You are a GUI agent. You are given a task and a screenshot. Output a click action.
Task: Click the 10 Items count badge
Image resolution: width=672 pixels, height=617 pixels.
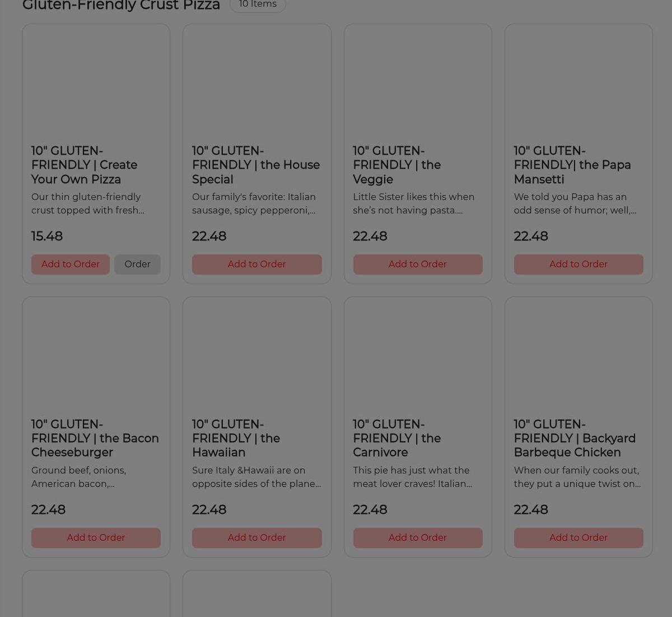point(258,4)
